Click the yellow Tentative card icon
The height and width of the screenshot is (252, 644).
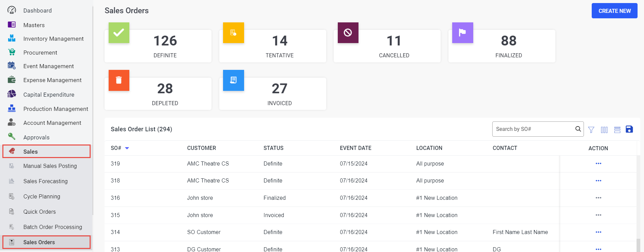pyautogui.click(x=234, y=33)
